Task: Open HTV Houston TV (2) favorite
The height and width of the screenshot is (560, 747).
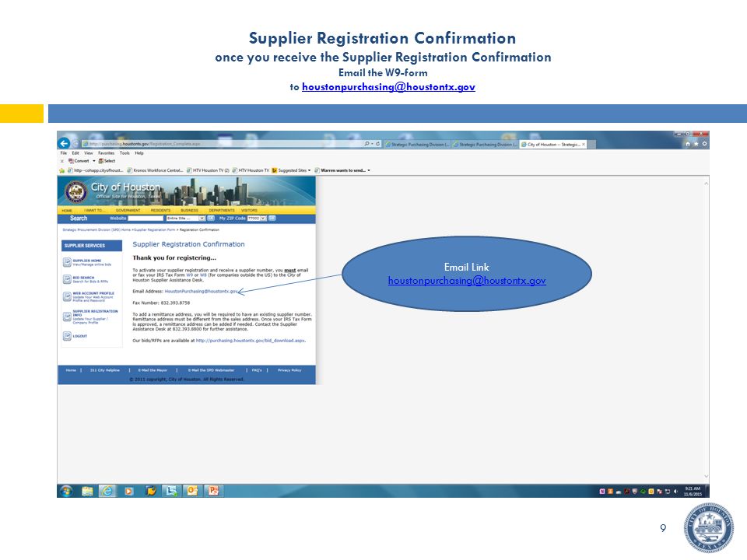Action: (209, 170)
